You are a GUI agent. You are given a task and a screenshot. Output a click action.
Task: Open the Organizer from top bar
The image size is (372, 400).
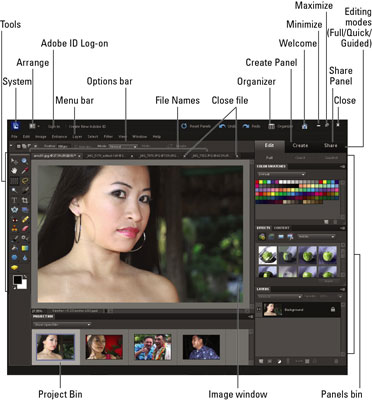point(281,126)
